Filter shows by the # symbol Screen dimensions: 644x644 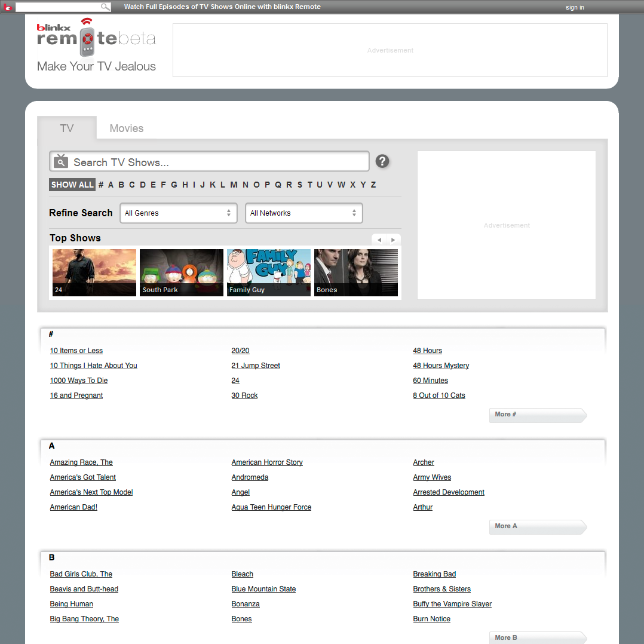coord(101,185)
